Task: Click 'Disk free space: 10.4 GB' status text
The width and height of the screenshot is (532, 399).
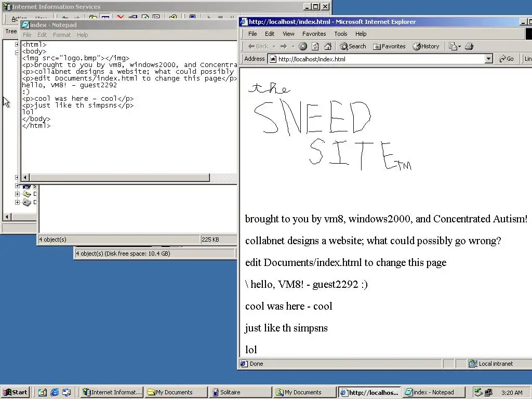Action: pos(138,254)
